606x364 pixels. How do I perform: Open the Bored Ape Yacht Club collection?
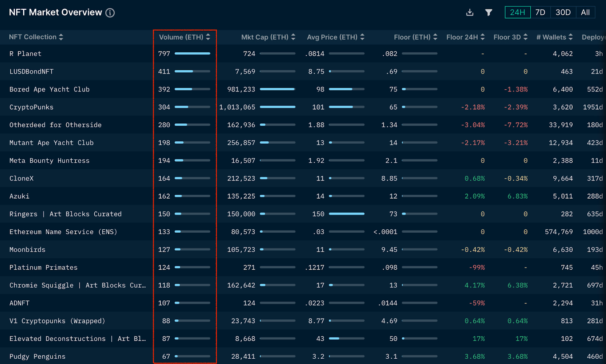pyautogui.click(x=50, y=89)
